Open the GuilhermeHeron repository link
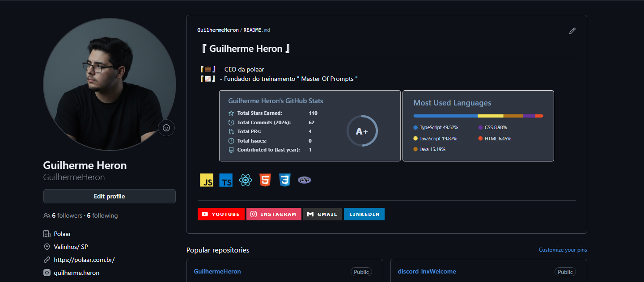Viewport: 644px width, 282px height. pos(217,271)
